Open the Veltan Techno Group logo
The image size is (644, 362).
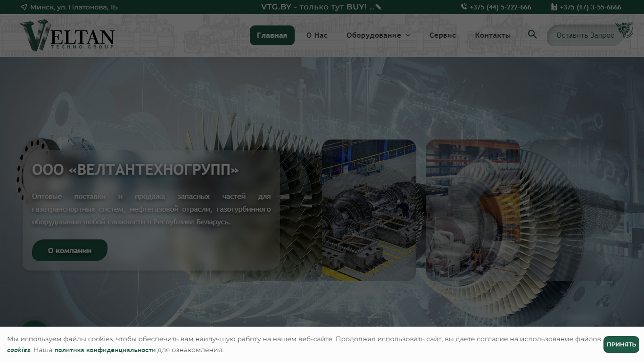click(x=67, y=35)
